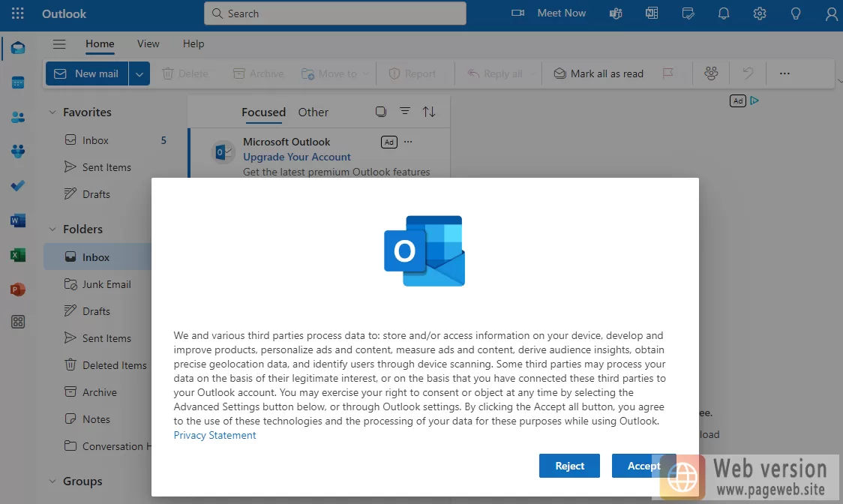The image size is (843, 504).
Task: Collapse the Favorites section chevron
Action: (x=52, y=112)
